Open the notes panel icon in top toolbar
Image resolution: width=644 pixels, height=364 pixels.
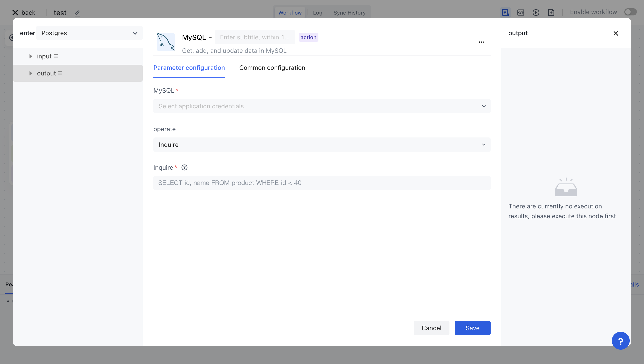pos(505,13)
